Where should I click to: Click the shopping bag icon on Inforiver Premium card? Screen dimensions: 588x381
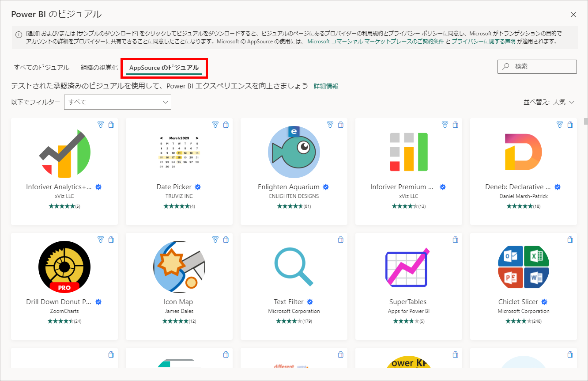pyautogui.click(x=456, y=125)
